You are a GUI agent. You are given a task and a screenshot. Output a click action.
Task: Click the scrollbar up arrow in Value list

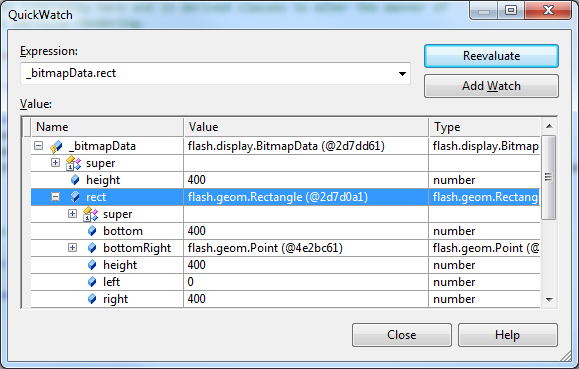point(549,126)
